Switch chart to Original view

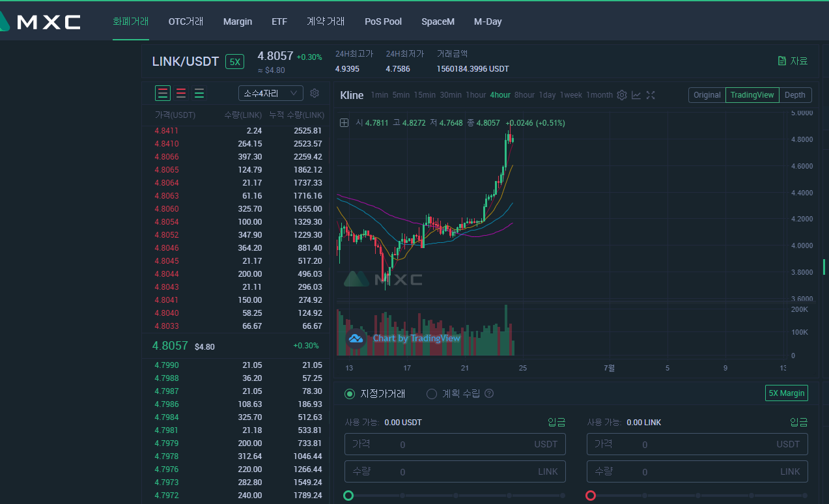pyautogui.click(x=707, y=95)
